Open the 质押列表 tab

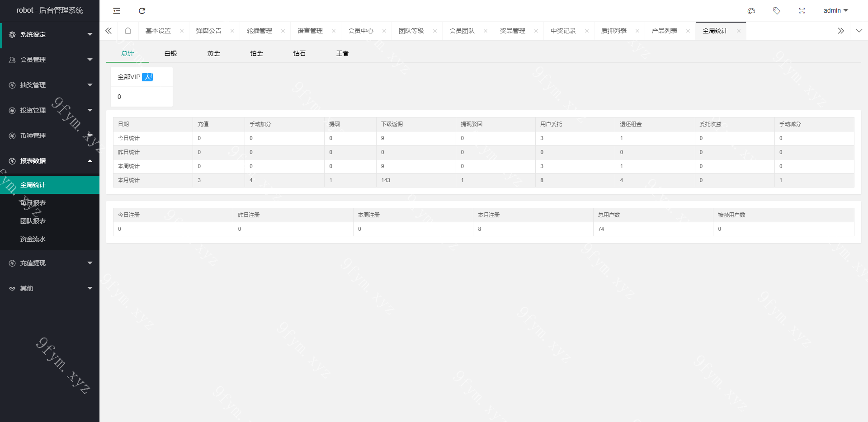pos(614,31)
